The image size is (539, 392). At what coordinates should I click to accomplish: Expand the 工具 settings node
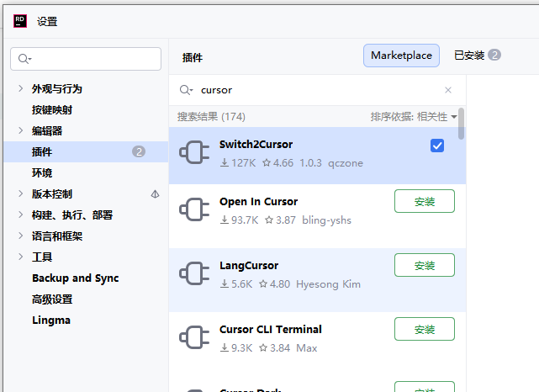[x=21, y=257]
